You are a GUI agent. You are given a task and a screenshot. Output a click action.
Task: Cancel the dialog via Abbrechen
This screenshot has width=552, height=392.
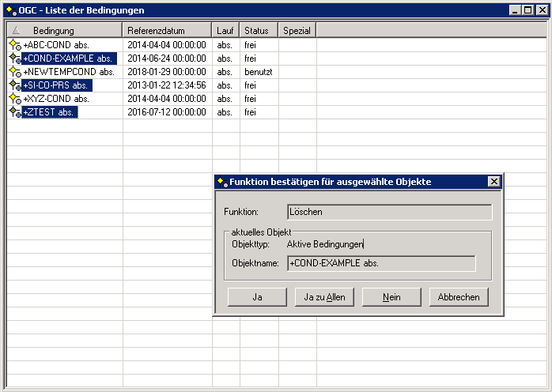click(459, 297)
